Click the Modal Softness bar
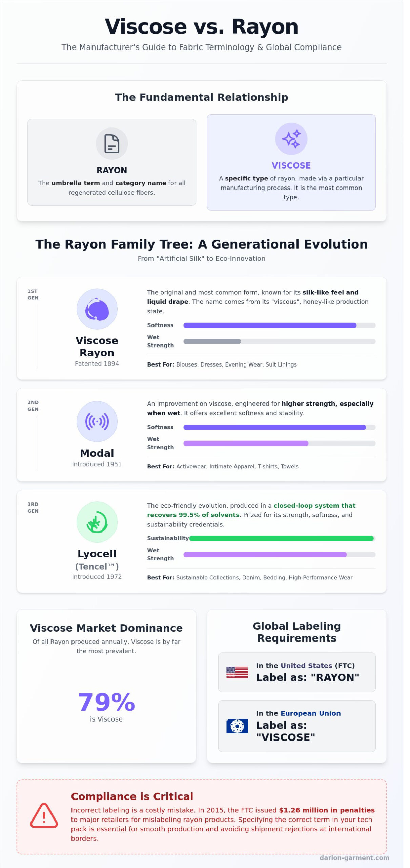410x868 pixels. 279,427
